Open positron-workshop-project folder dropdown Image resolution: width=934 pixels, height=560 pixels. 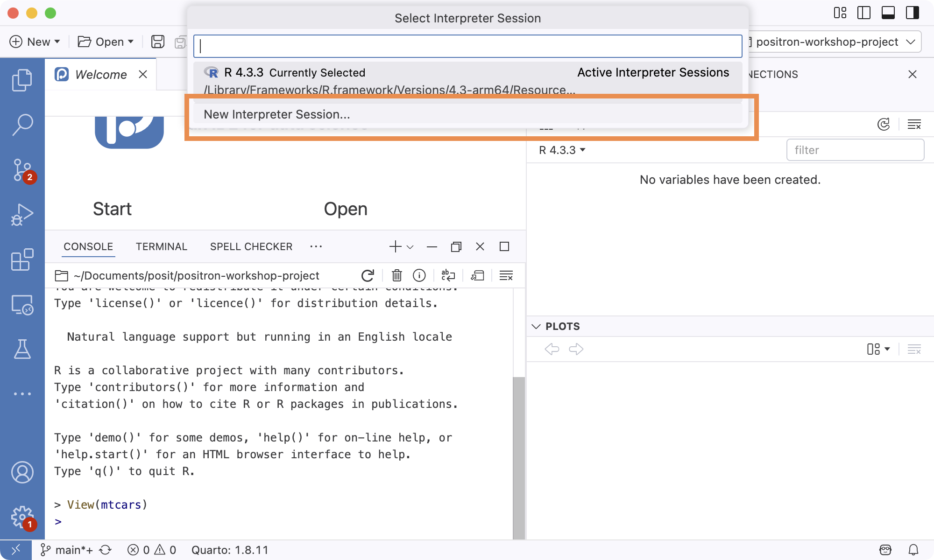[x=835, y=42]
